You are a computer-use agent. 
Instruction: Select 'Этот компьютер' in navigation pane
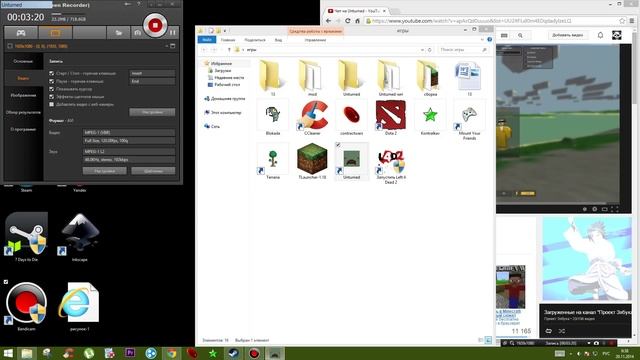(x=226, y=113)
